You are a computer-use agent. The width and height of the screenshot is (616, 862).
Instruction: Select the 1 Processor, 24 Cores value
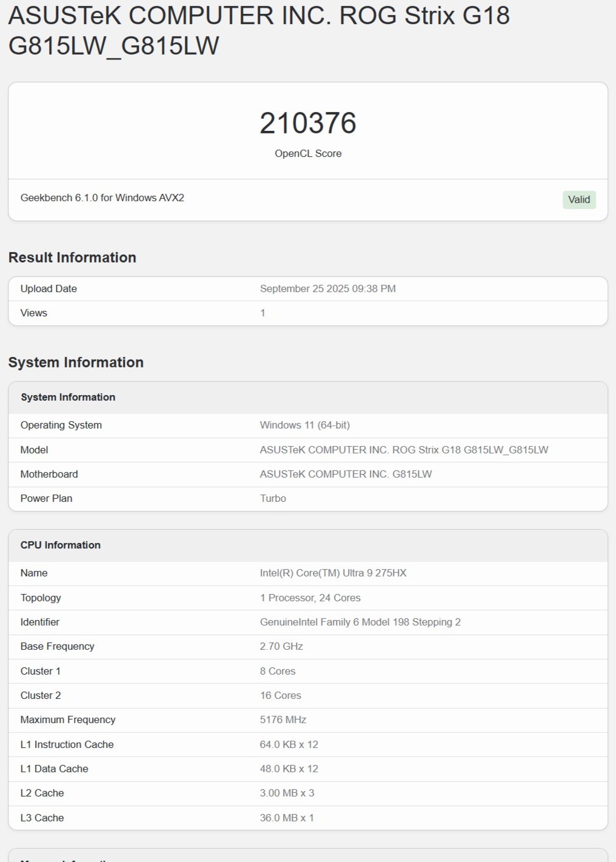[x=310, y=598]
